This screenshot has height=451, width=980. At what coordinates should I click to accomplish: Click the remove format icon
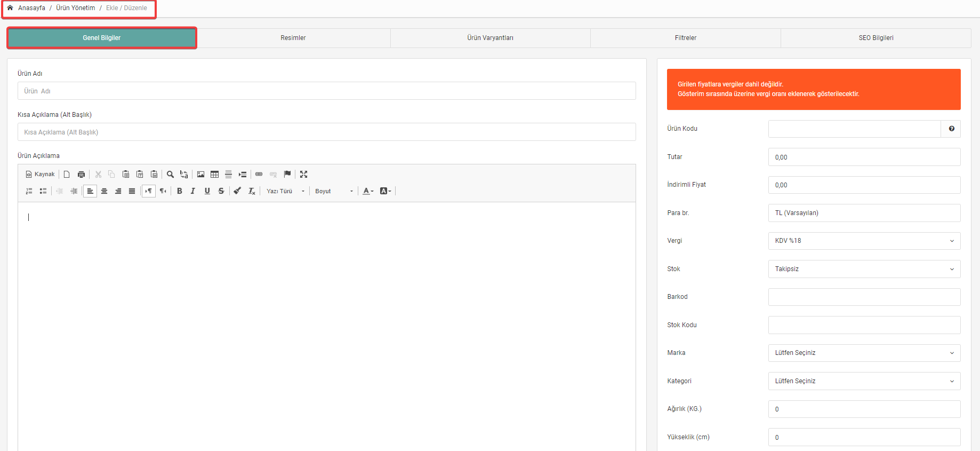pos(252,191)
